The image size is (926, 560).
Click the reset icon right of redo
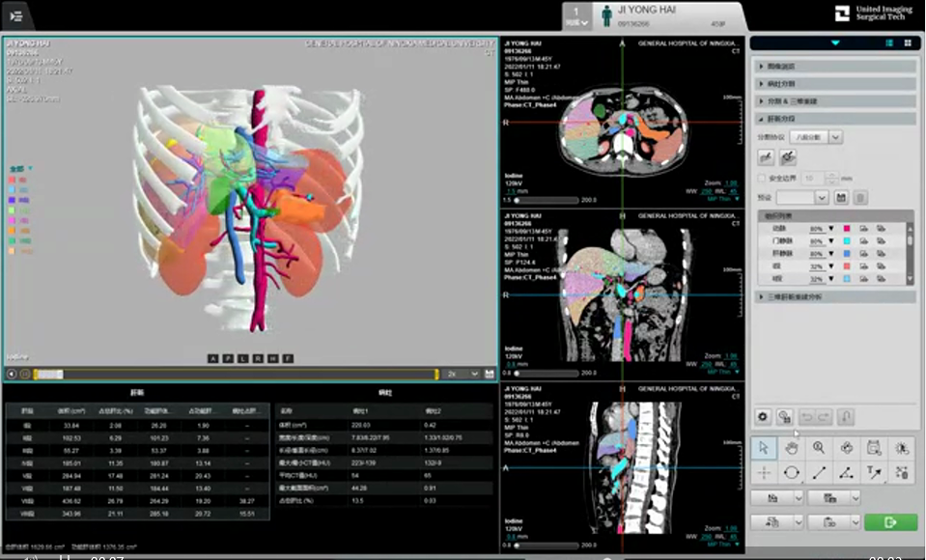(x=846, y=417)
